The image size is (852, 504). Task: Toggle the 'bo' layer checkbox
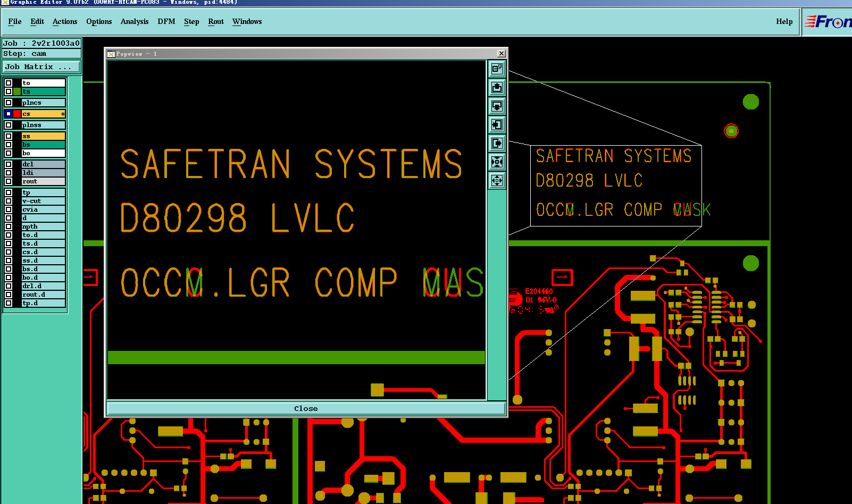[x=9, y=153]
